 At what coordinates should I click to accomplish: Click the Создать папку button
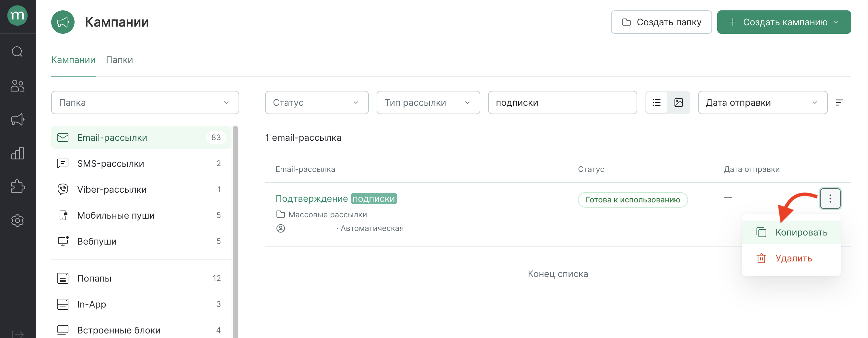pyautogui.click(x=661, y=22)
